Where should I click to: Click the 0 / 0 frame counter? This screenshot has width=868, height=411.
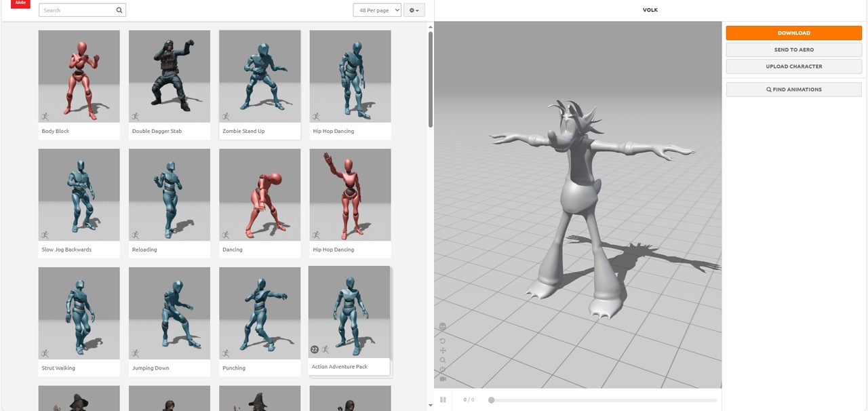[469, 400]
